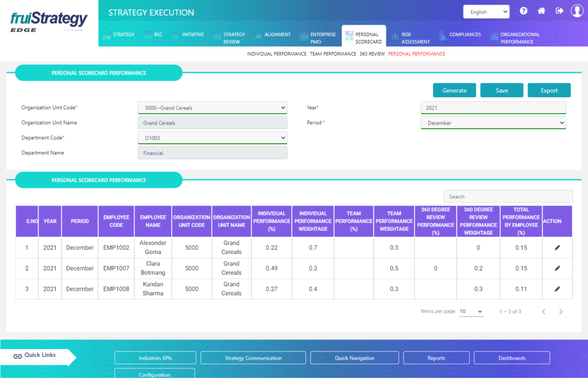Open the Period dropdown showing December
This screenshot has width=588, height=390.
[x=493, y=123]
